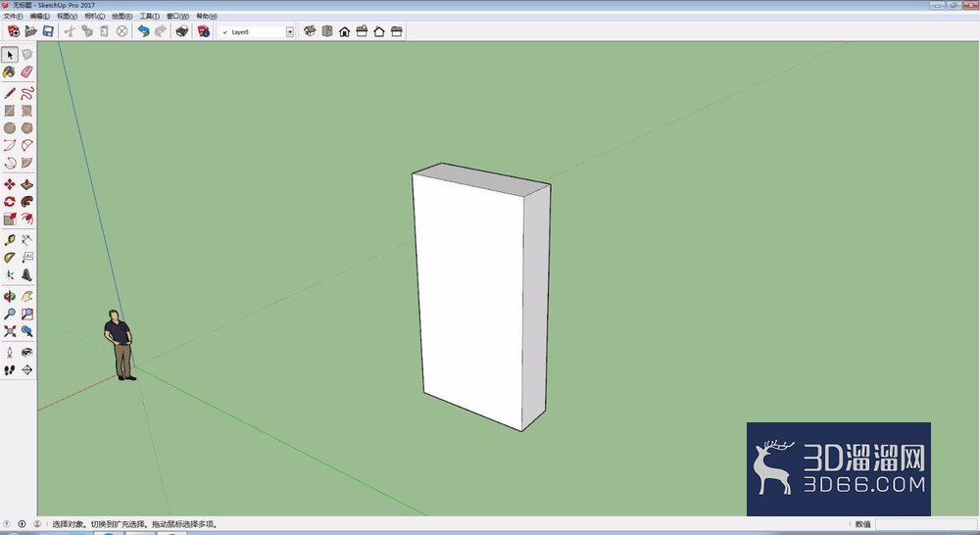Screen dimensions: 980x535
Task: Pick the Arc tool
Action: pos(10,146)
